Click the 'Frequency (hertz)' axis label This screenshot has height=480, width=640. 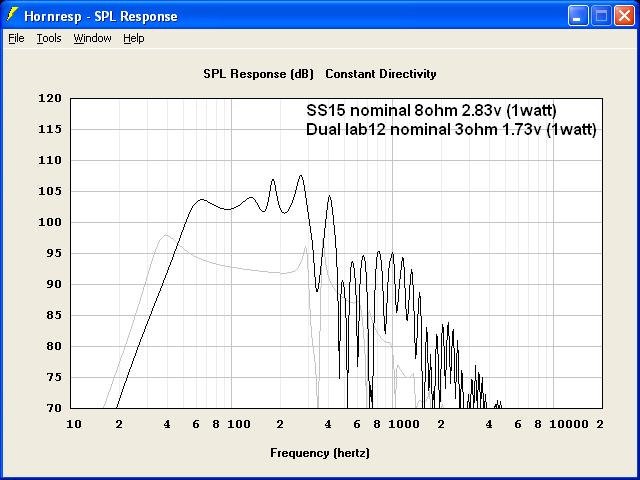pos(320,453)
